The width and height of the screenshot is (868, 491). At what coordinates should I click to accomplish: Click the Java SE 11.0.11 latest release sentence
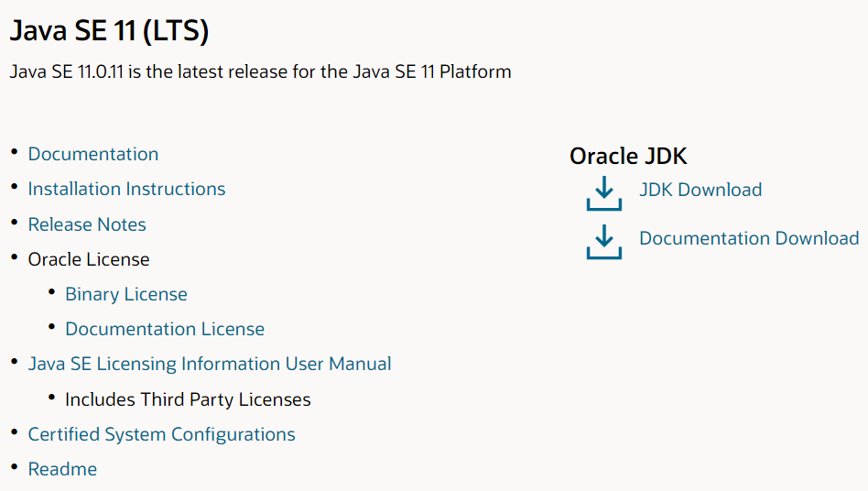261,71
